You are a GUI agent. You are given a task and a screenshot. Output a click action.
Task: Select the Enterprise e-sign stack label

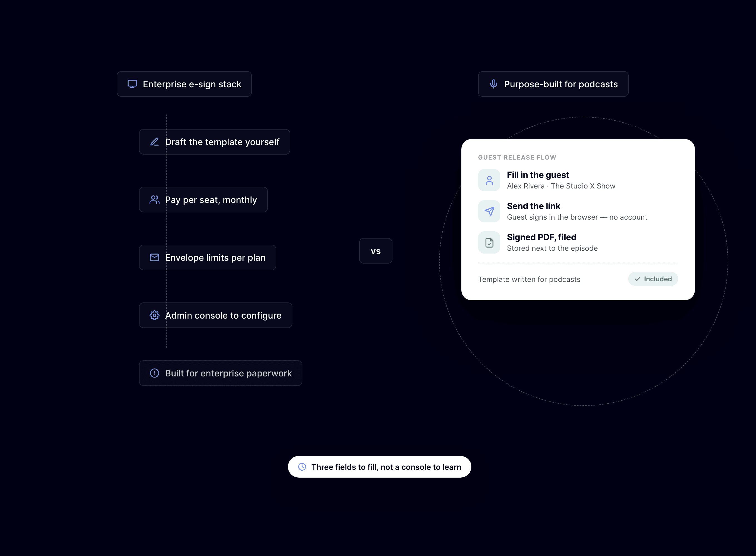pyautogui.click(x=192, y=84)
